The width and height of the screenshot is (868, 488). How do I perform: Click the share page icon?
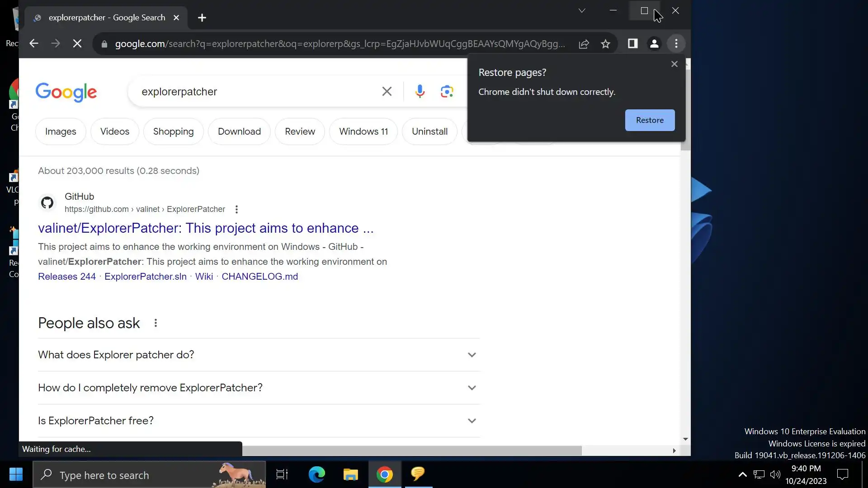584,44
